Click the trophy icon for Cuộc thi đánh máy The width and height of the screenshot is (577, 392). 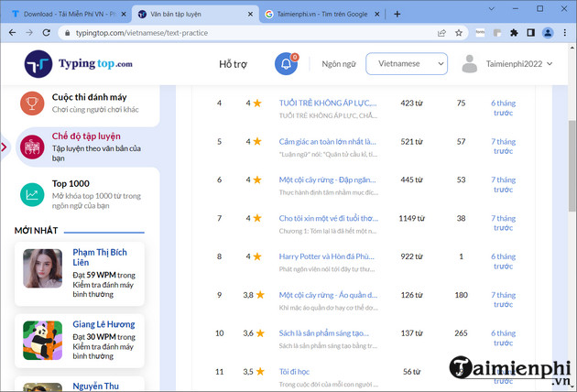click(32, 103)
